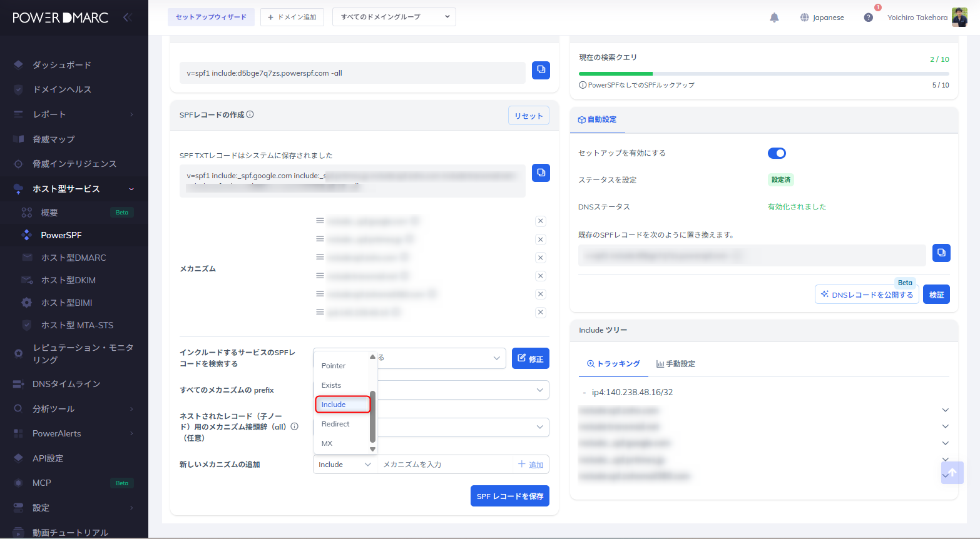This screenshot has height=539, width=980.
Task: Click 追加 to add the mechanism
Action: (531, 465)
